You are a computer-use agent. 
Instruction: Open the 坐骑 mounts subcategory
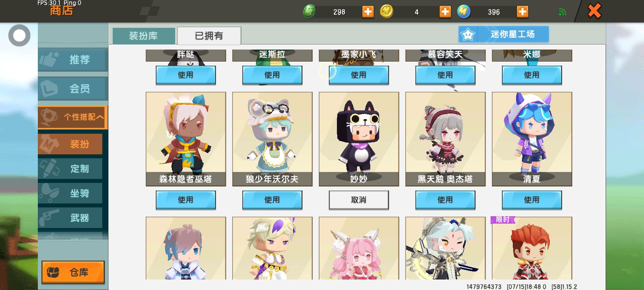[x=70, y=193]
